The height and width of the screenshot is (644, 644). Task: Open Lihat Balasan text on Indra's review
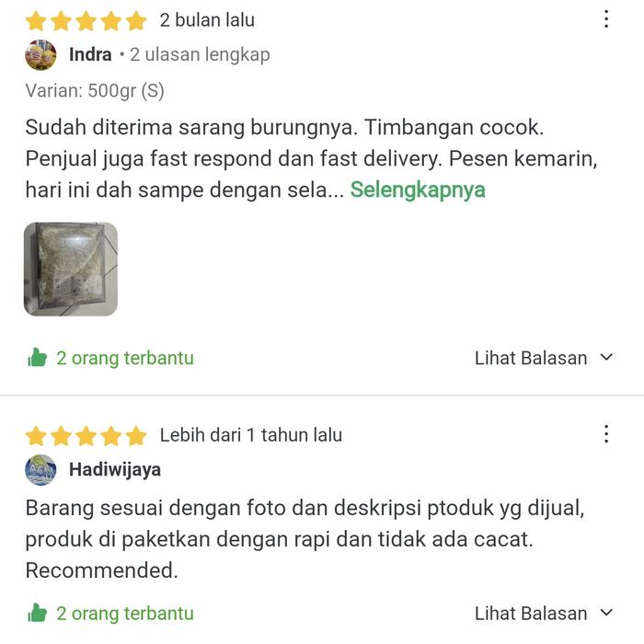coord(531,358)
